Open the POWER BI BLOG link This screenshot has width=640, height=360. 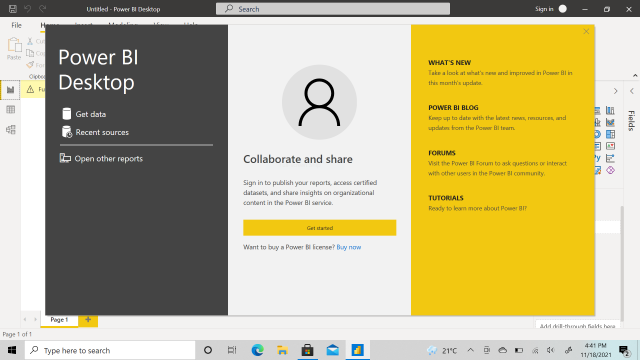[x=453, y=107]
